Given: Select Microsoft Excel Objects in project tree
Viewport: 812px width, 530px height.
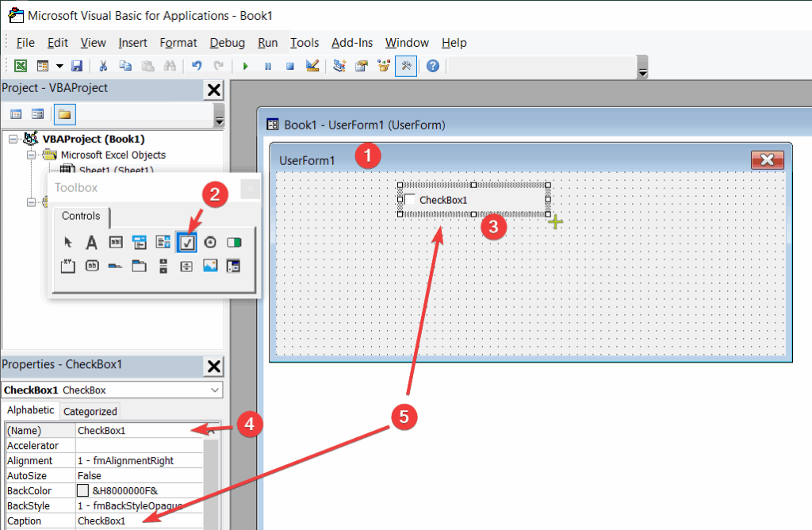Looking at the screenshot, I should [x=113, y=155].
